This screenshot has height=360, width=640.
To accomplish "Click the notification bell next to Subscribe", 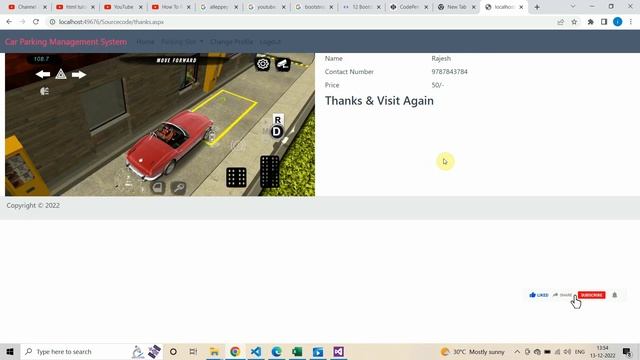I will [615, 295].
